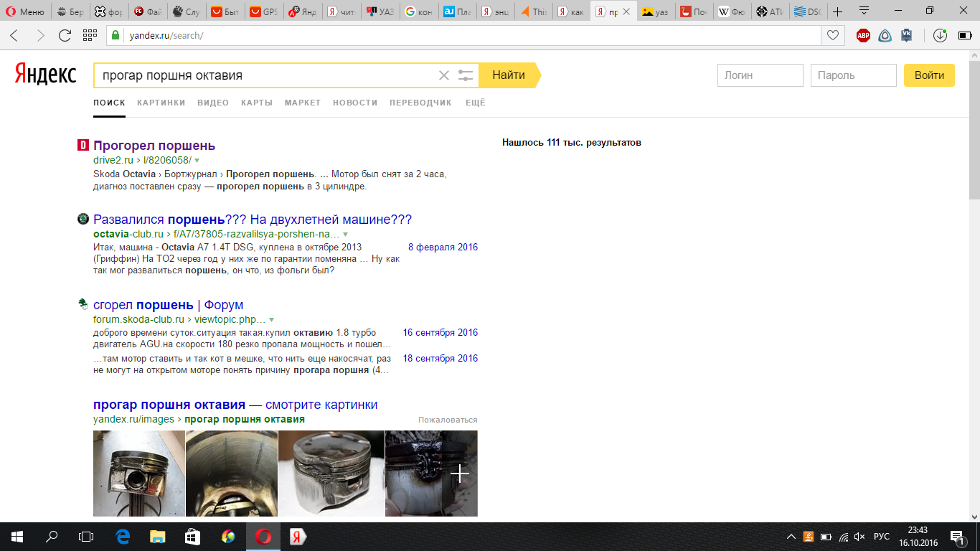Screen dimensions: 980x551
Task: Go forward to the next page
Action: click(40, 36)
